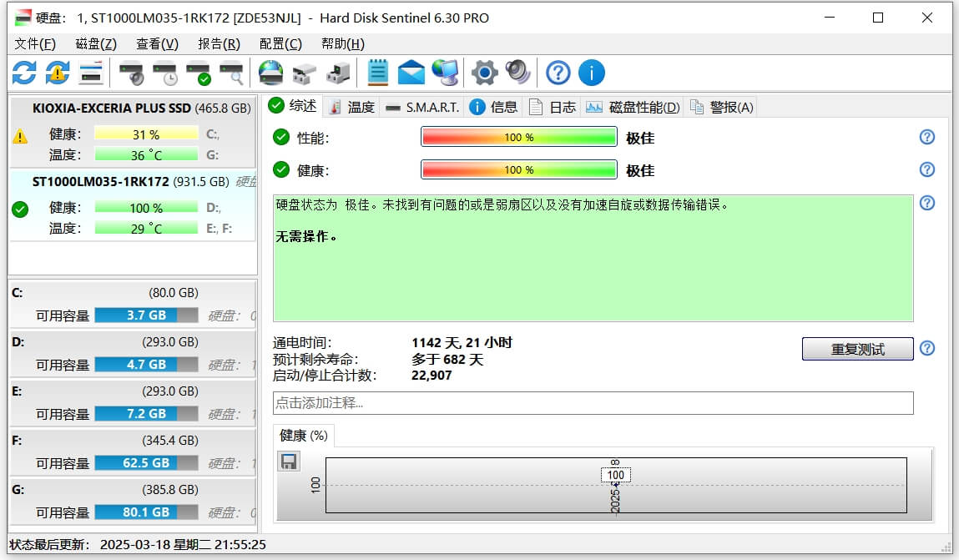The image size is (959, 560).
Task: Open the 文件(F) menu
Action: click(x=35, y=44)
